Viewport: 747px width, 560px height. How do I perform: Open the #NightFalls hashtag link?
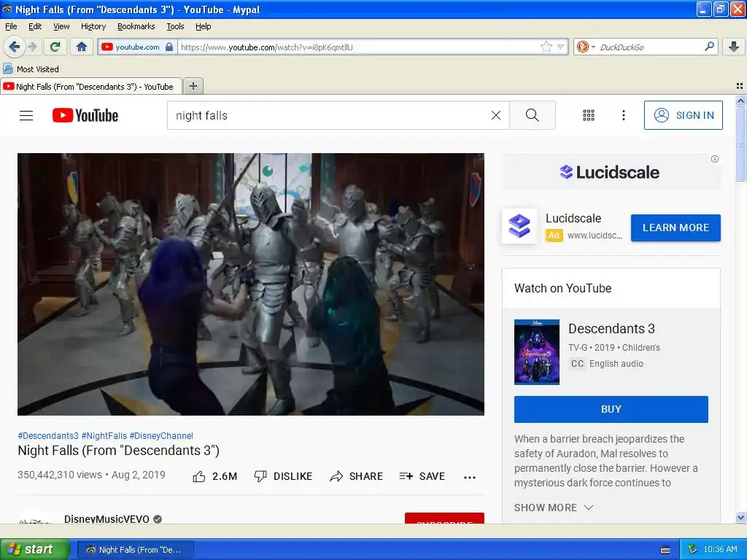pyautogui.click(x=104, y=436)
